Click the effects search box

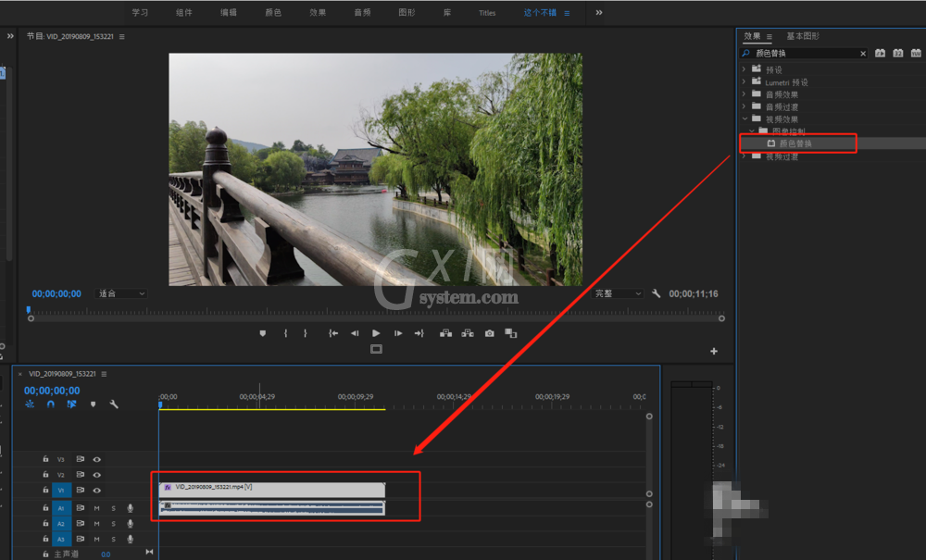(x=803, y=53)
